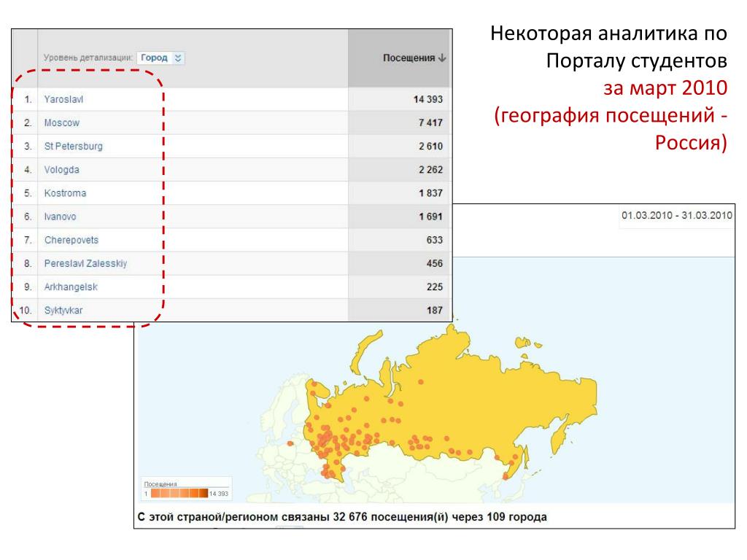Open the Kostroma city link
The height and width of the screenshot is (560, 747).
65,193
